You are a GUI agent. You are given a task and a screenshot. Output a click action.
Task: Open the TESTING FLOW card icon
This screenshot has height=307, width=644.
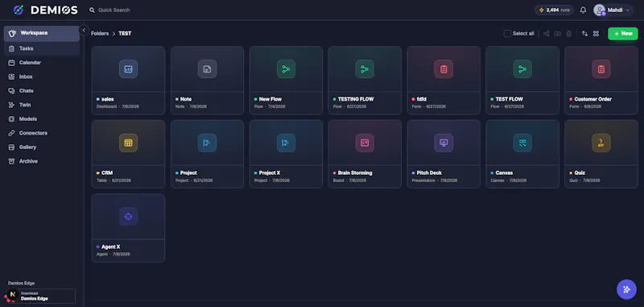tap(365, 69)
